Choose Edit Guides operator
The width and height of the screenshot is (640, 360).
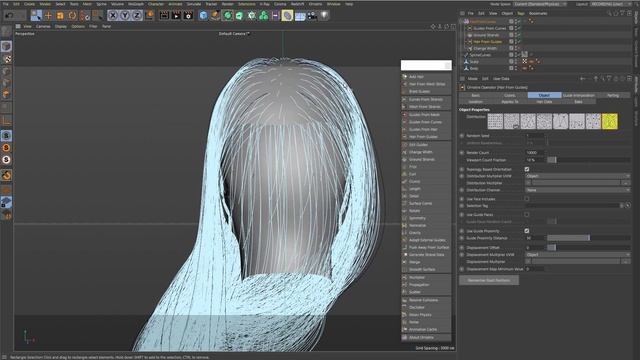(427, 144)
